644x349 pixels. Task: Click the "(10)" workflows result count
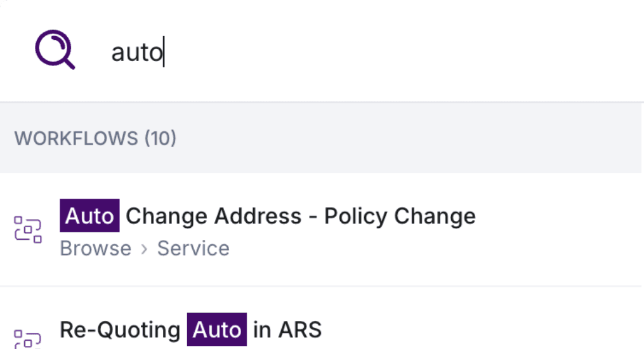pyautogui.click(x=161, y=138)
